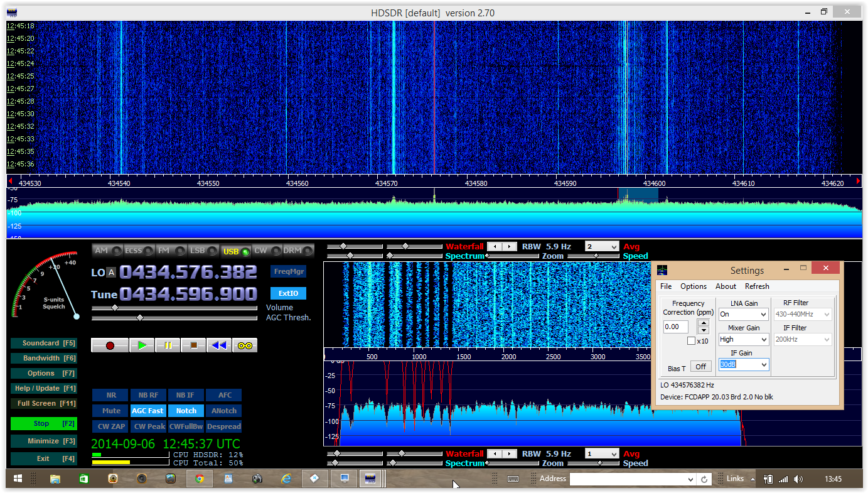Viewport: 868px width, 493px height.
Task: Start recording with the red Record button
Action: [x=110, y=345]
